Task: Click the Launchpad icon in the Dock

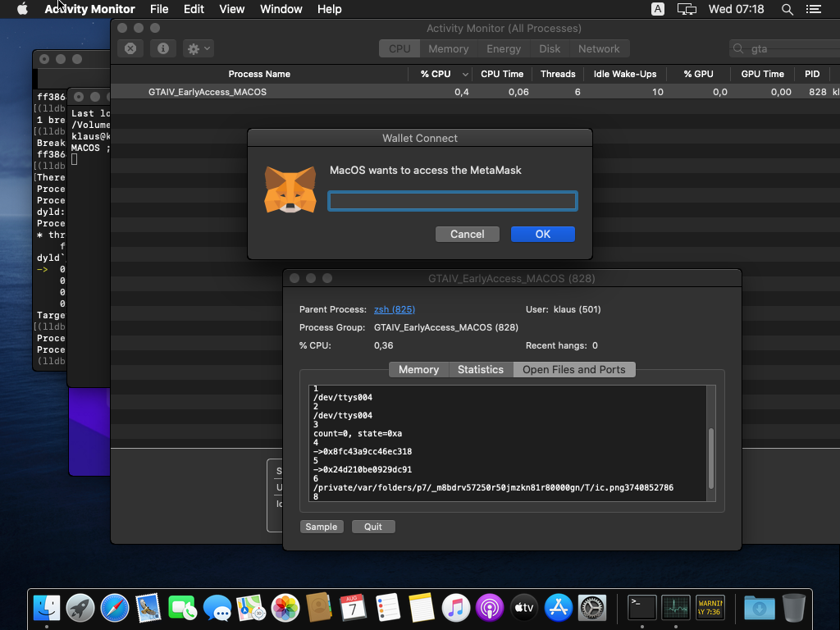Action: [80, 608]
